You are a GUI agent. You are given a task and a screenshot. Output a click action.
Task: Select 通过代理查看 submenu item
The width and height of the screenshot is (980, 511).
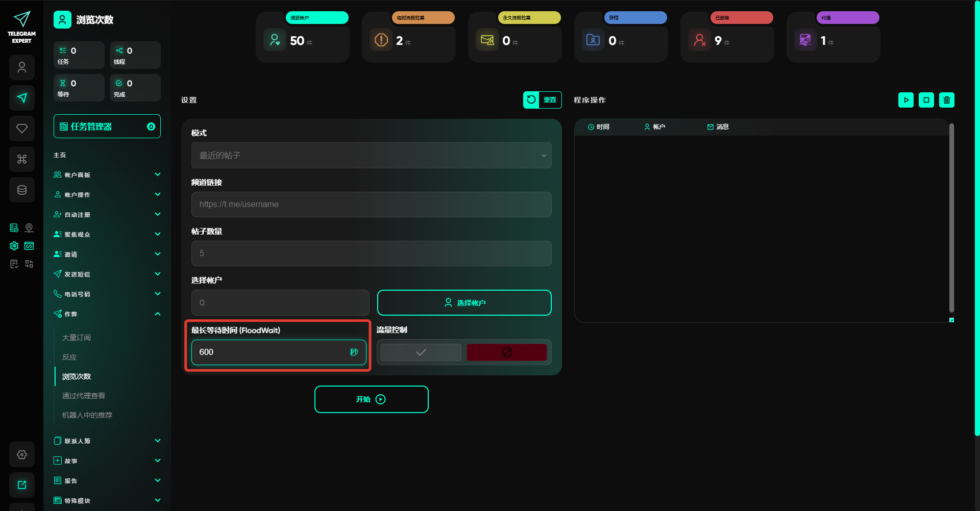click(x=84, y=396)
